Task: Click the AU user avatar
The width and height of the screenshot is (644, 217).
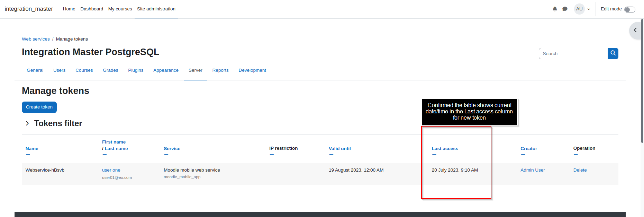Action: pyautogui.click(x=579, y=9)
